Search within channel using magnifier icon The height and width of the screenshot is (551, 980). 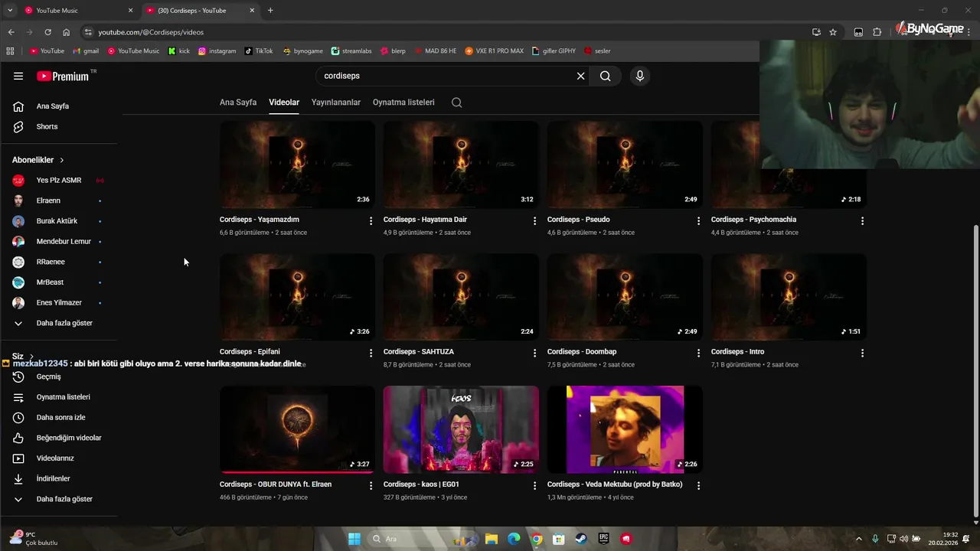click(456, 103)
